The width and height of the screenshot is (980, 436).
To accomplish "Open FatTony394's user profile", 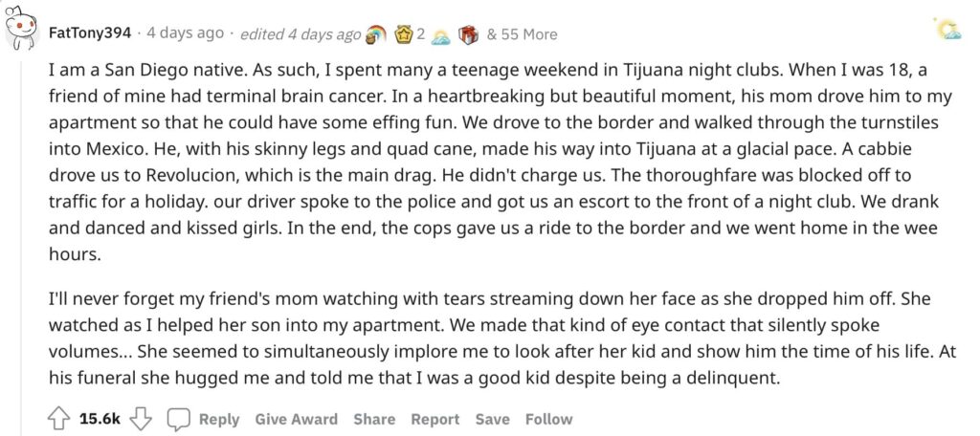I will point(90,33).
